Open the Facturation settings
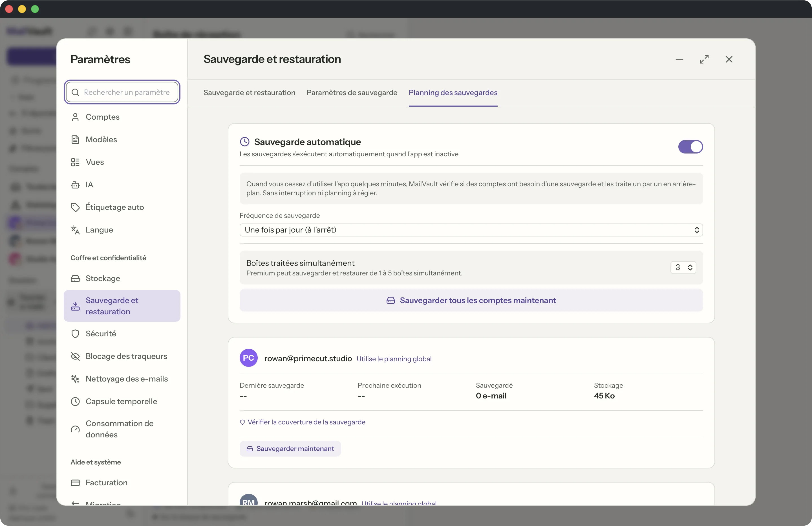Screen dimensions: 812x526 tap(122, 483)
